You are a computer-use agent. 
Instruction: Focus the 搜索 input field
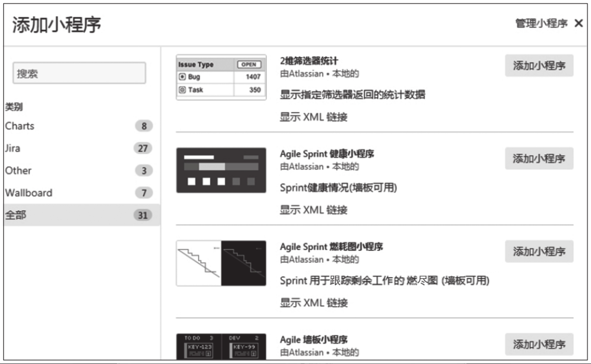point(79,73)
